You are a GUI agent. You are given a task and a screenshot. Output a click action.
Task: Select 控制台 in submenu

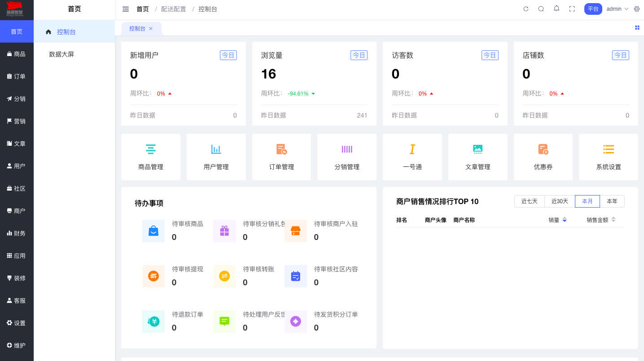point(74,32)
